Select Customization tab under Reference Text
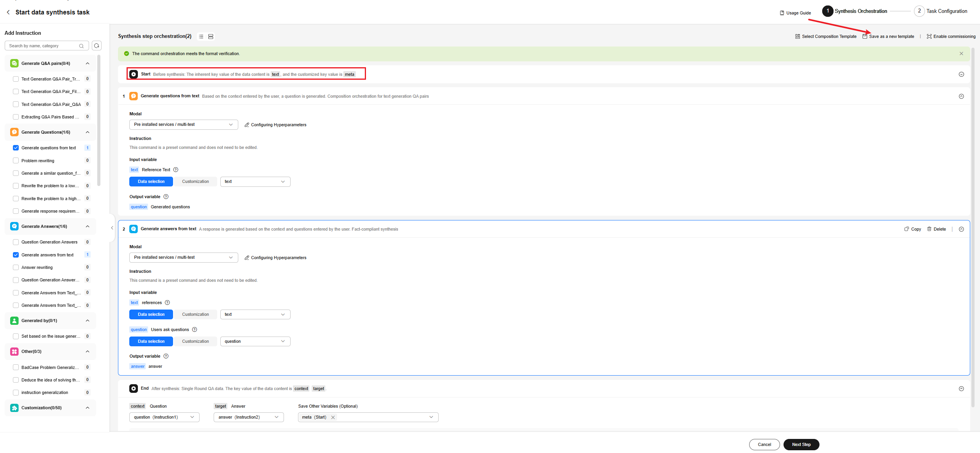 (x=195, y=182)
